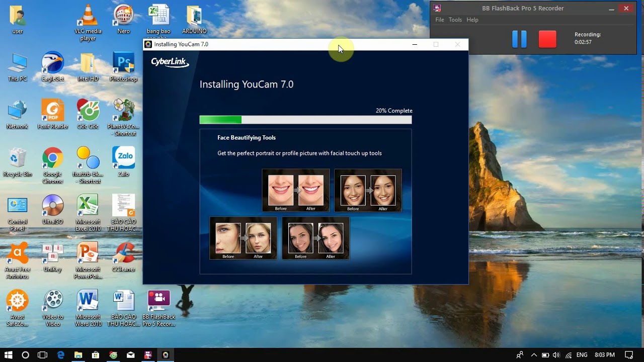Switch ENG input language indicator
Image resolution: width=644 pixels, height=362 pixels.
coord(582,355)
